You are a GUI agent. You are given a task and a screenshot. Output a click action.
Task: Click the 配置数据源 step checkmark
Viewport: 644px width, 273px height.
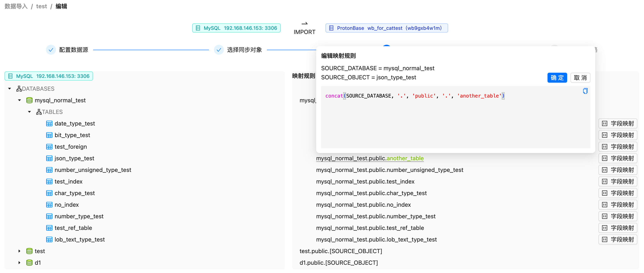coord(51,50)
